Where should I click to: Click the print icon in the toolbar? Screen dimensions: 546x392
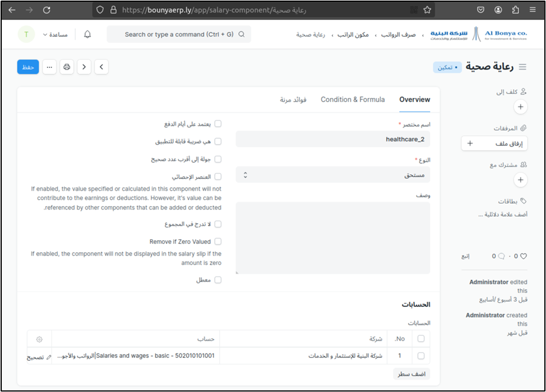coord(67,67)
